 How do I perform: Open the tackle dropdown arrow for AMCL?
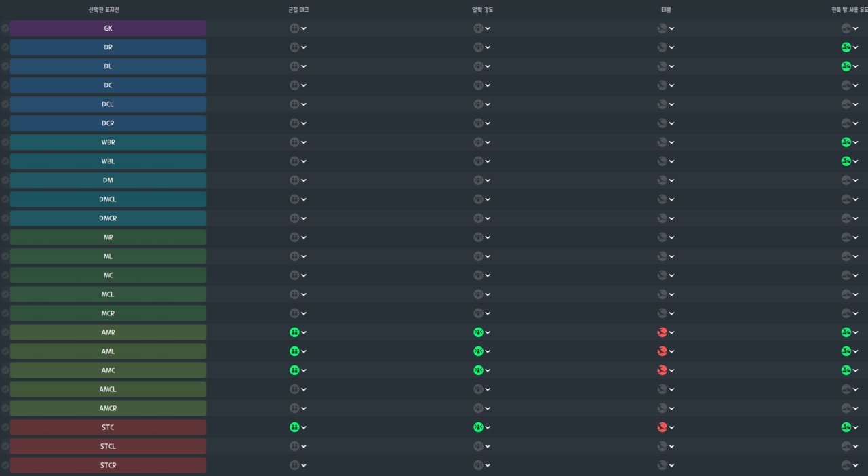point(671,389)
